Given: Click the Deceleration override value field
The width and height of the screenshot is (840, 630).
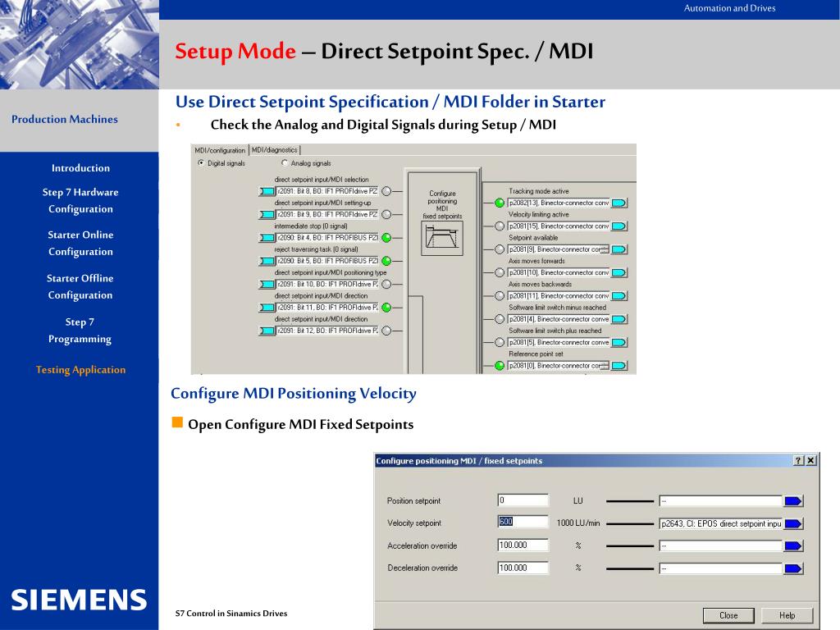Looking at the screenshot, I should [523, 568].
